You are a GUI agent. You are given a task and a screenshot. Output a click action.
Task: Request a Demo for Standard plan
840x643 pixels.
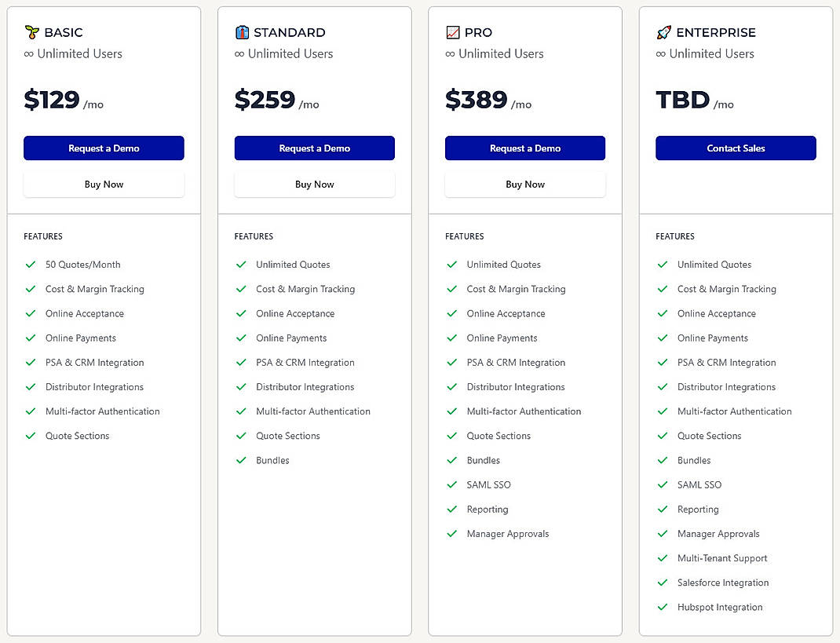point(314,148)
